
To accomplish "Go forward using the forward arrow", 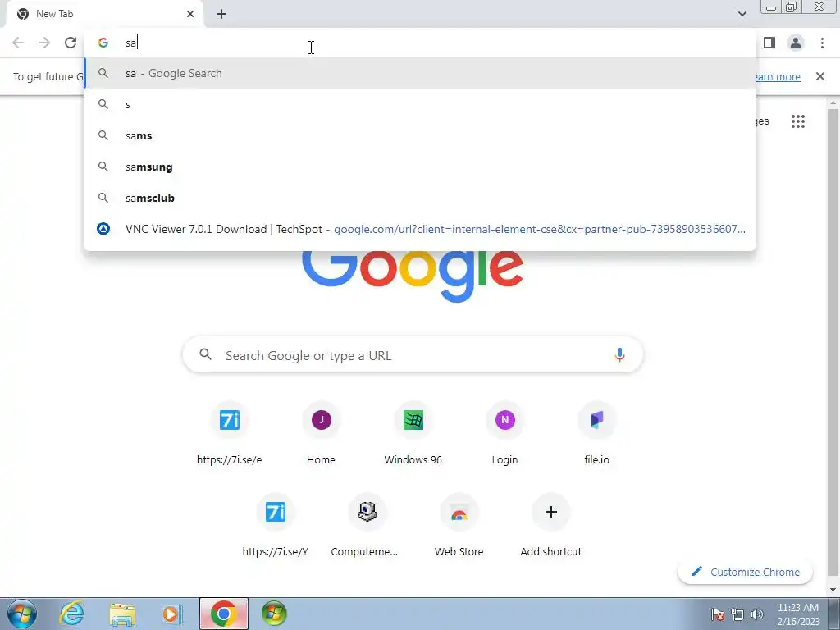I will [x=44, y=43].
